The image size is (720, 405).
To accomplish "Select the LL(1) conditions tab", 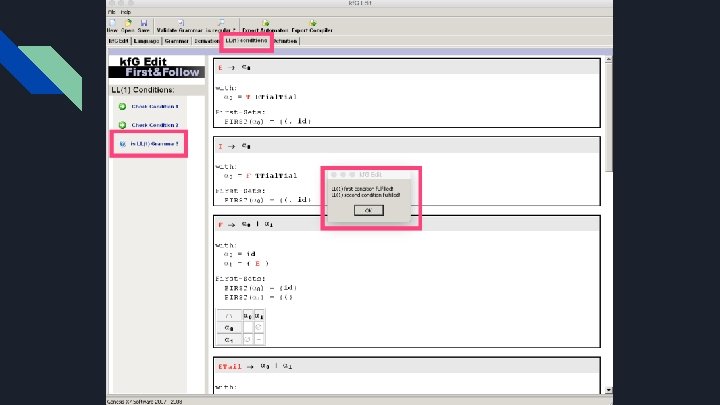I will pos(246,41).
